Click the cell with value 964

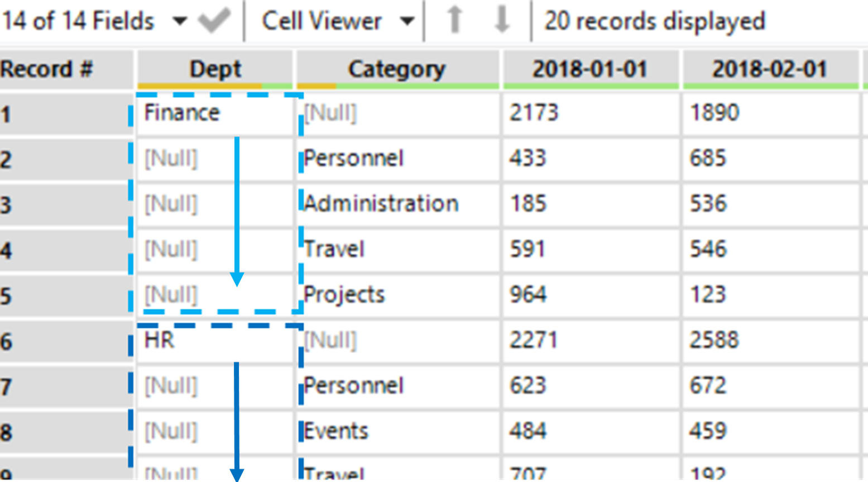click(x=528, y=294)
